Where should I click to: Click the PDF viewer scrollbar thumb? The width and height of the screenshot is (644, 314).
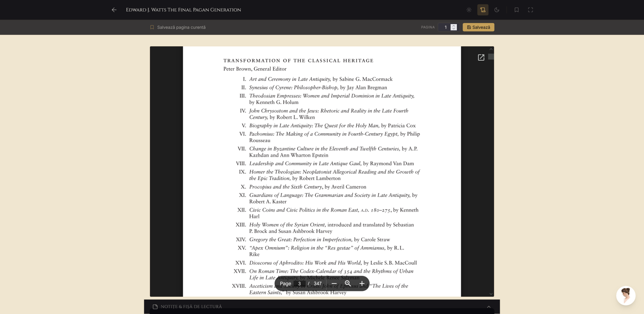click(491, 57)
